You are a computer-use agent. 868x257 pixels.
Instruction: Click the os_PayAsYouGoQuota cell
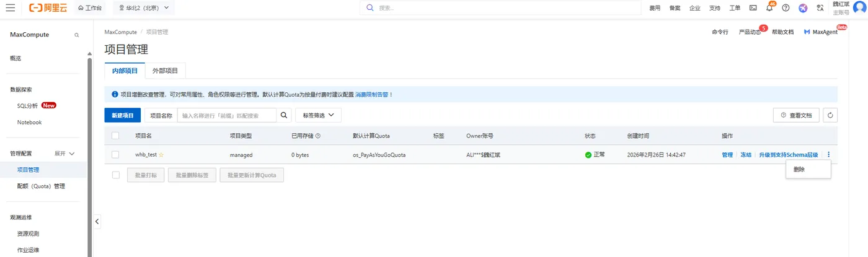(x=379, y=155)
